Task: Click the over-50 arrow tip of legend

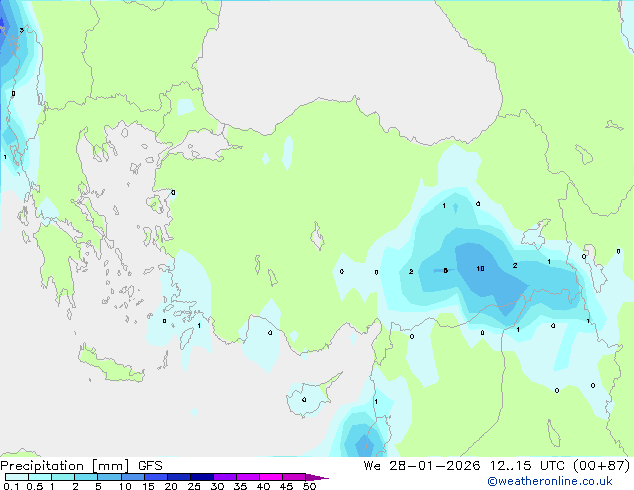Action: pos(317,477)
